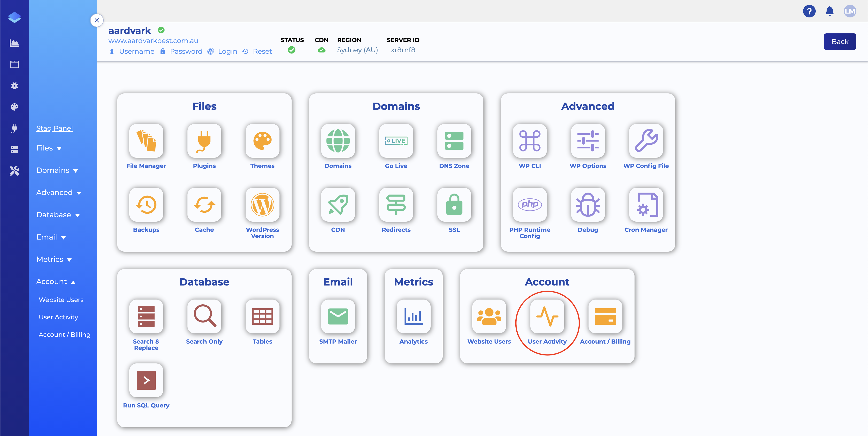Click the notifications bell icon
Image resolution: width=868 pixels, height=436 pixels.
click(829, 11)
